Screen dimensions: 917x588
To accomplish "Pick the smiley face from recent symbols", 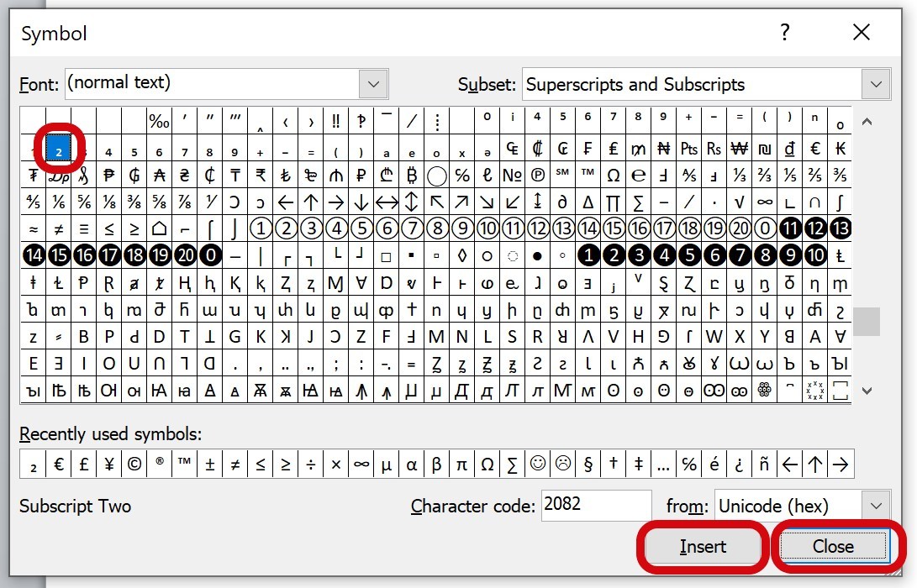I will tap(537, 464).
